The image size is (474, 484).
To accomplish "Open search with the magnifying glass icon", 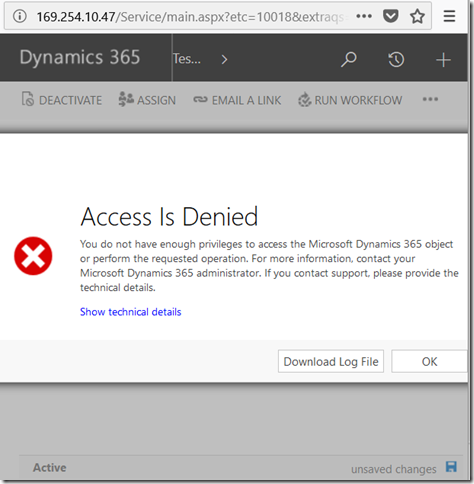I will click(x=349, y=60).
